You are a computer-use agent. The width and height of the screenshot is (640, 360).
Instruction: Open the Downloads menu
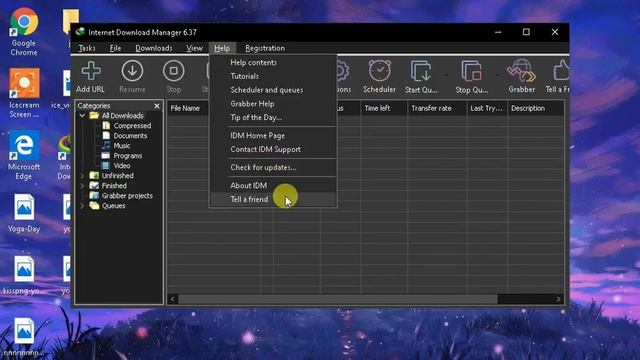coord(154,48)
